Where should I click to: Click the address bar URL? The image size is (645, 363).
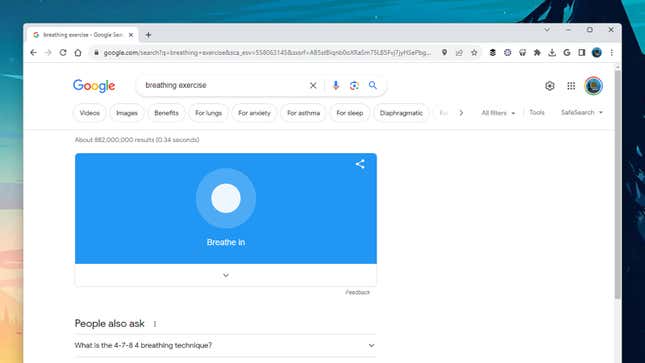click(267, 53)
